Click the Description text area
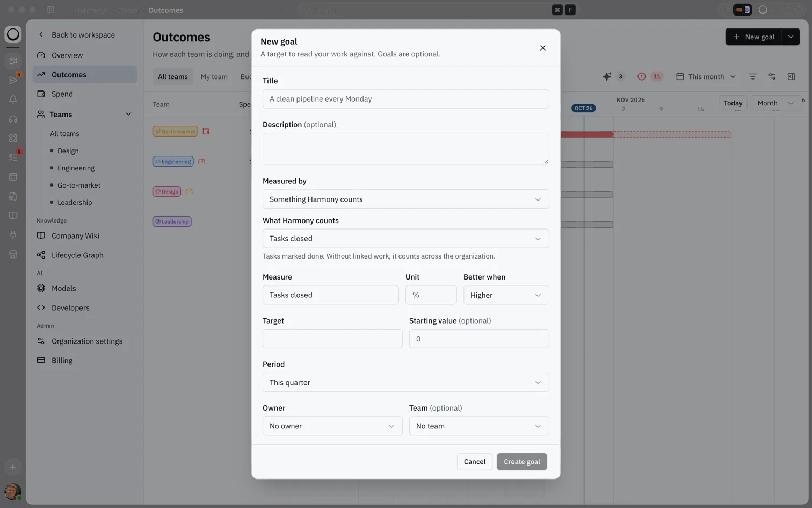 (x=405, y=149)
